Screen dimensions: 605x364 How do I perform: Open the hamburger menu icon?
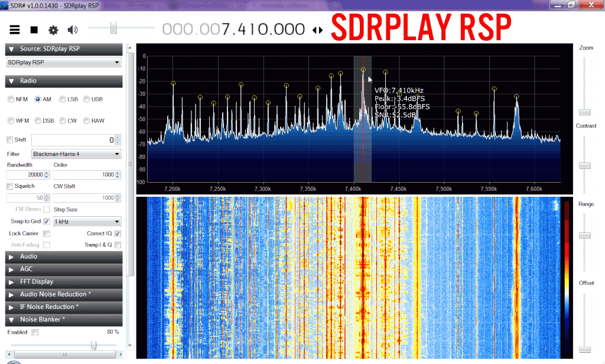15,30
